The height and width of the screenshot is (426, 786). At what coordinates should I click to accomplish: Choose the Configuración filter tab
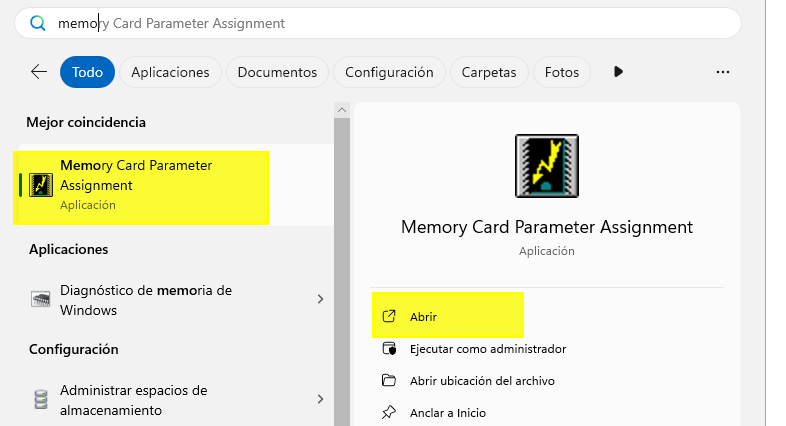[x=389, y=72]
